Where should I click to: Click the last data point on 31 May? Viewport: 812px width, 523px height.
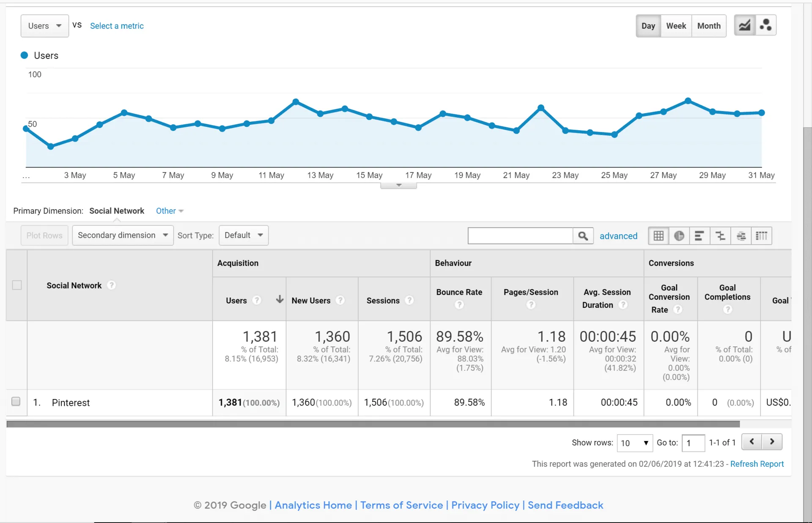(762, 113)
